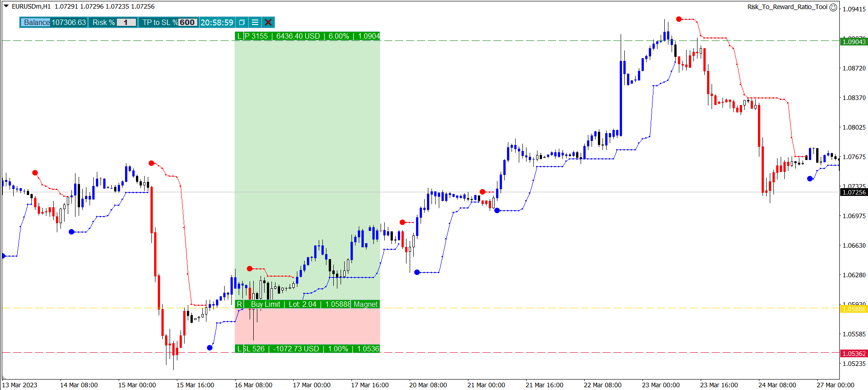Click the Risk % label button
Viewport: 868px width, 390px height.
104,22
